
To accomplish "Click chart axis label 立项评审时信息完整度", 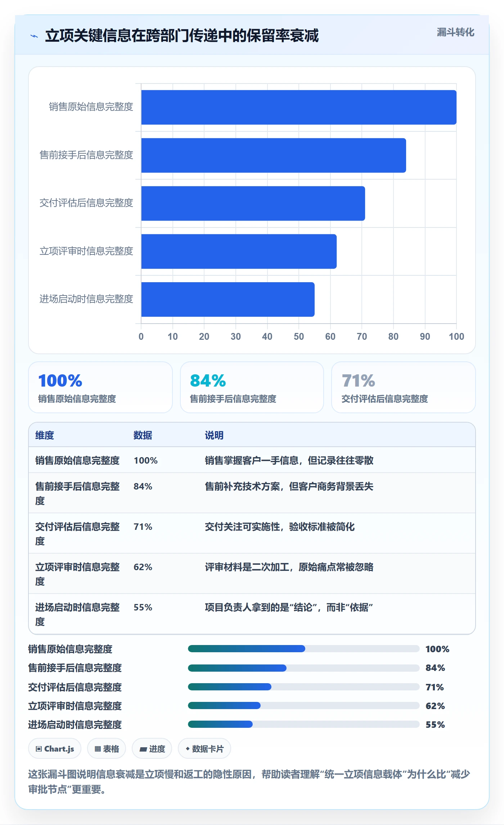I will pos(86,251).
